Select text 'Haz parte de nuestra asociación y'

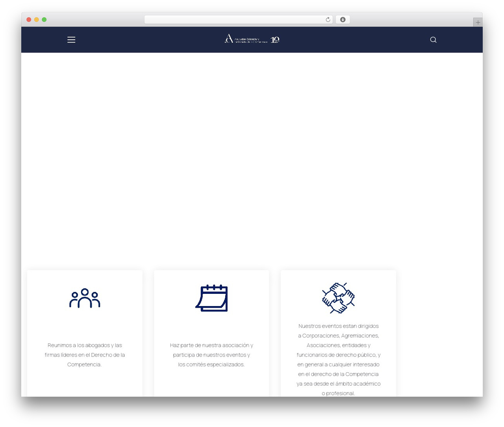(x=211, y=345)
